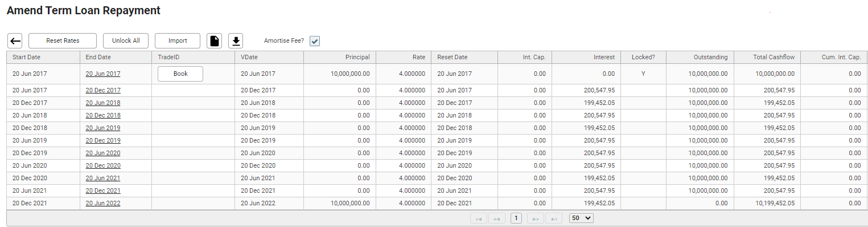Toggle the Amortise Fee checkbox

tap(315, 41)
